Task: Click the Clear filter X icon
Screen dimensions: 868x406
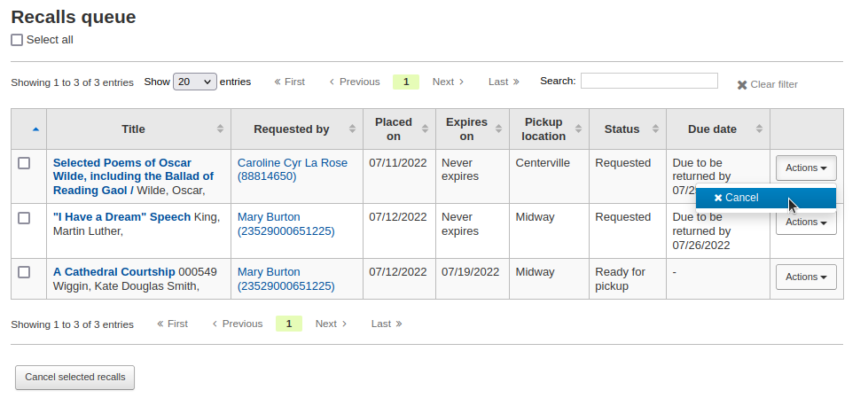Action: tap(742, 85)
